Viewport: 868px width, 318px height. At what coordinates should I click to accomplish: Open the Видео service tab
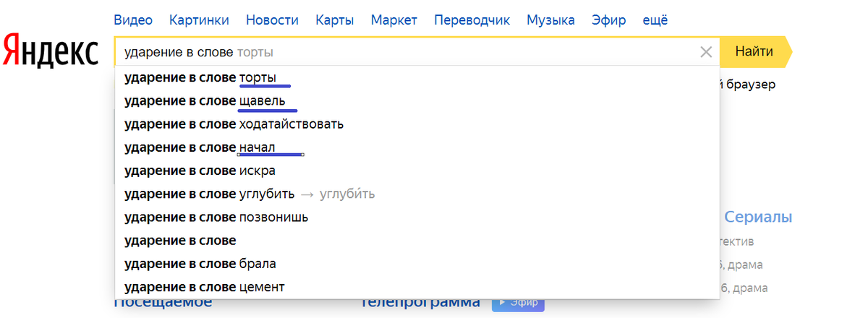pyautogui.click(x=133, y=20)
